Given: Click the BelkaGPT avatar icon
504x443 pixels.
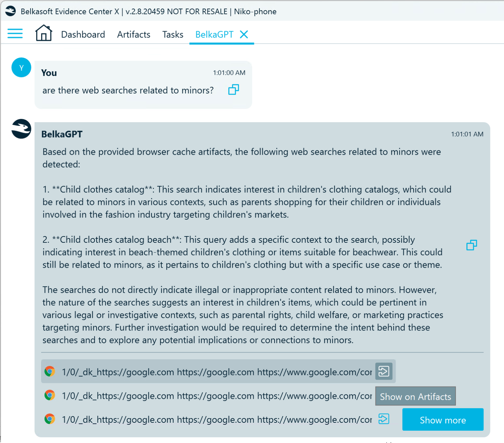Looking at the screenshot, I should pyautogui.click(x=21, y=129).
